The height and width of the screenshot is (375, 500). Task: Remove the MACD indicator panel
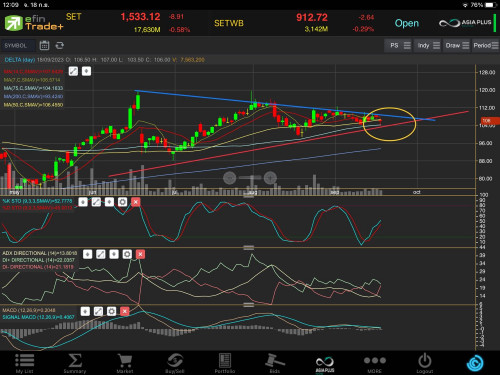point(125,311)
